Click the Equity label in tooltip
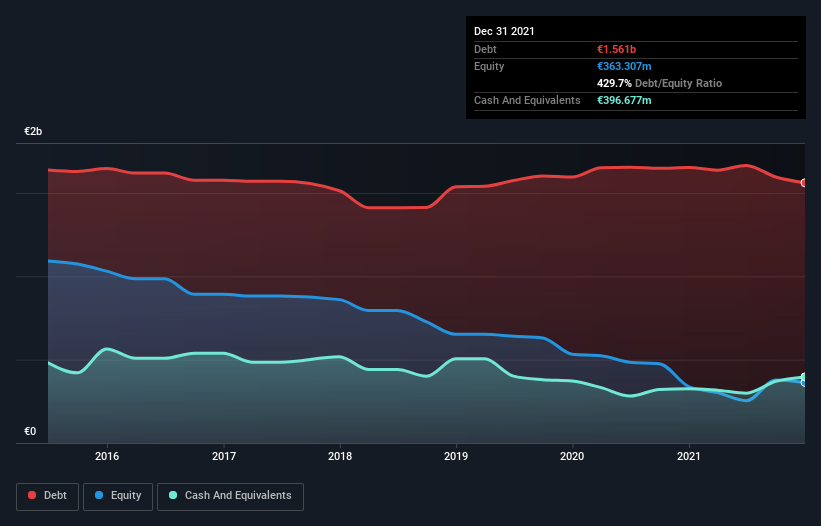 coord(489,66)
